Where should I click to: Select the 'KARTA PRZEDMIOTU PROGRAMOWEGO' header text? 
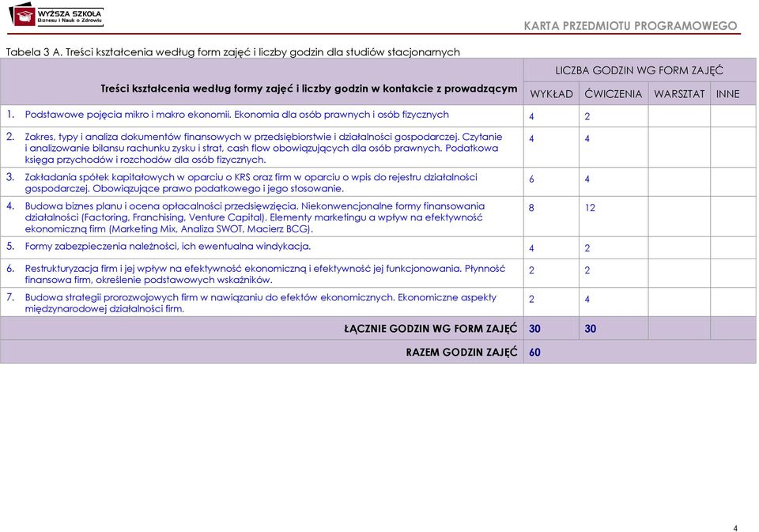point(630,25)
